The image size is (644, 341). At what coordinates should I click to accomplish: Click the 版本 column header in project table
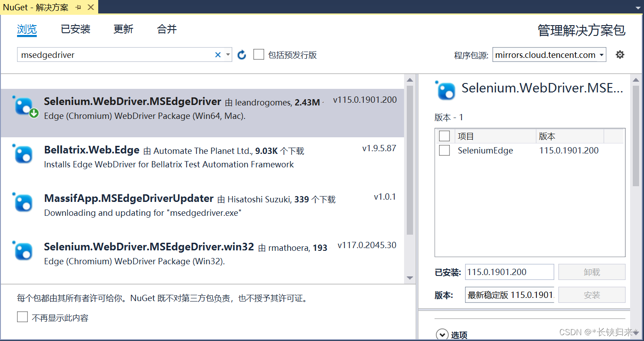(570, 136)
